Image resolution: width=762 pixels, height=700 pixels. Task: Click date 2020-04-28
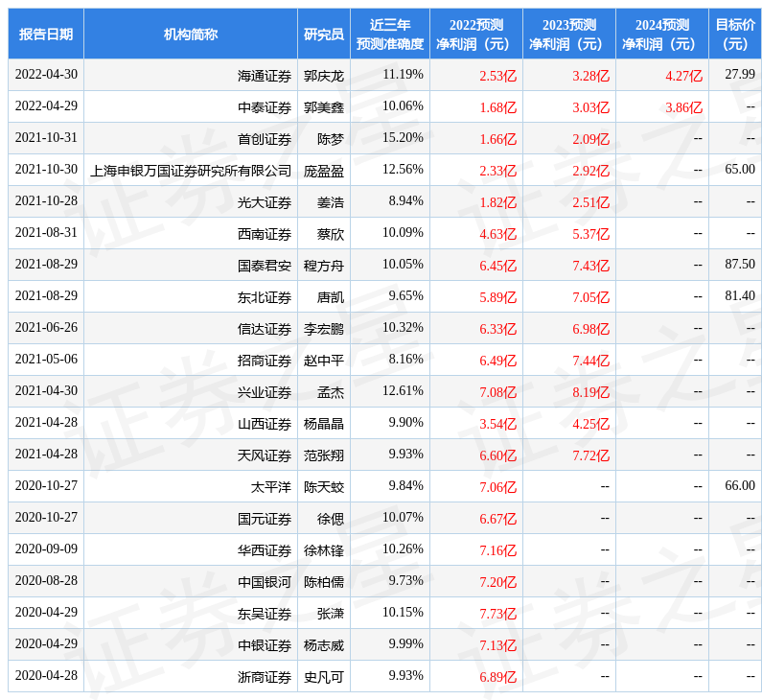click(x=46, y=675)
